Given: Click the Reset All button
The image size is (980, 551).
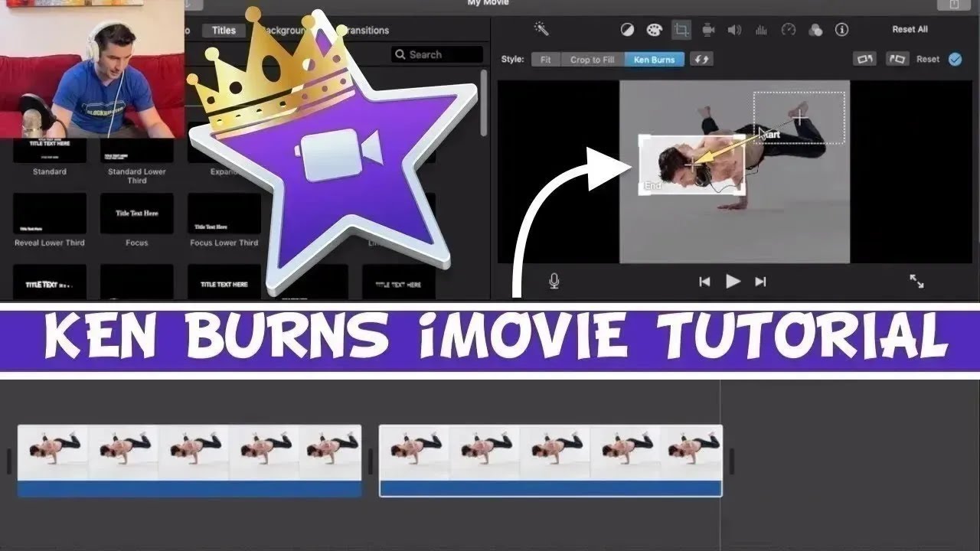Looking at the screenshot, I should [x=910, y=29].
